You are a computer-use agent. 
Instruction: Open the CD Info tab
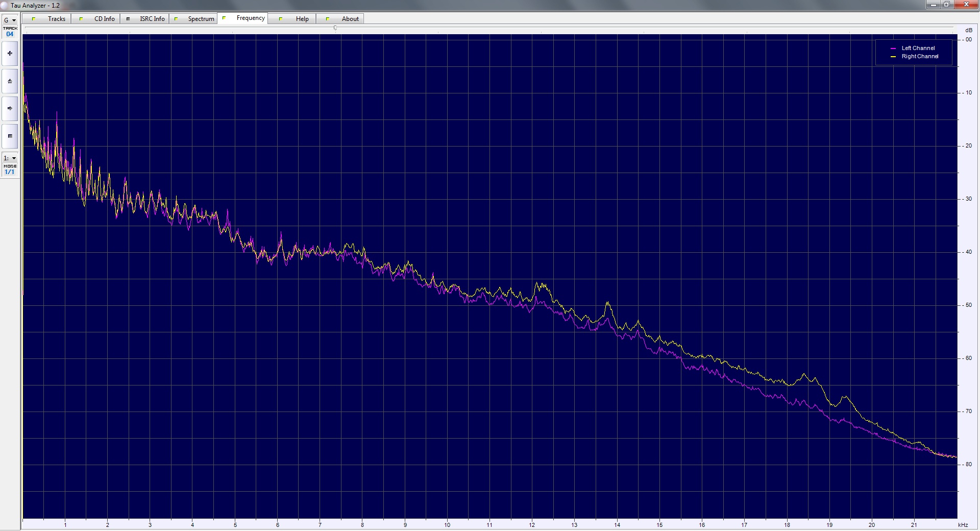(x=104, y=19)
